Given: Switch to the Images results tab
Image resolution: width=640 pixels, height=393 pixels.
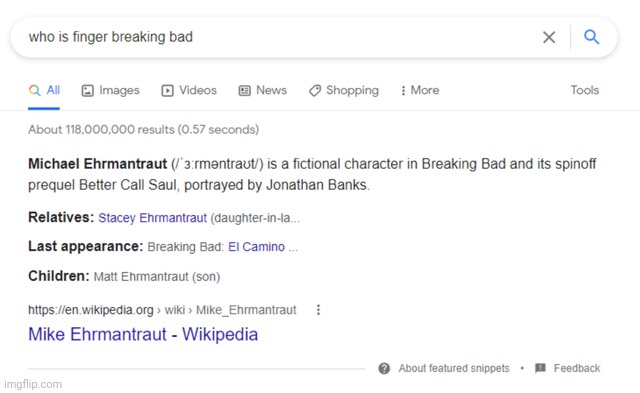Looking at the screenshot, I should pos(111,90).
